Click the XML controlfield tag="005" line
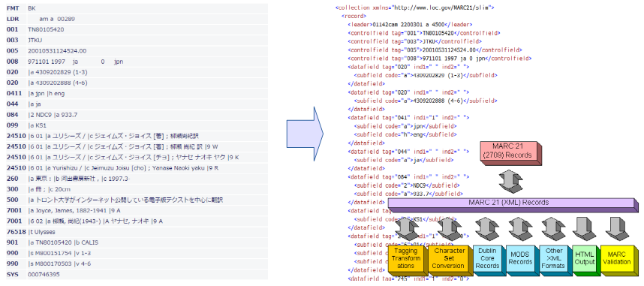Screen dimensions: 644x286 click(435, 50)
